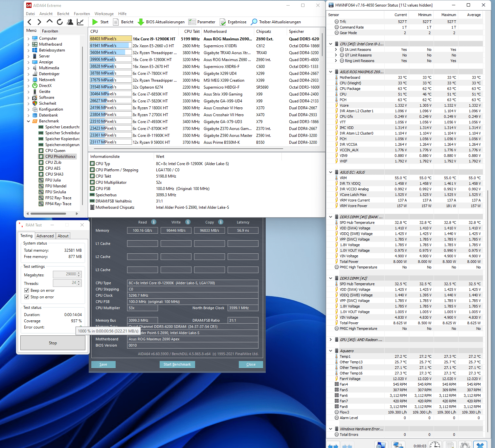Click the info icon beside Copy
Viewport: 495px width, 448px height.
221,222
